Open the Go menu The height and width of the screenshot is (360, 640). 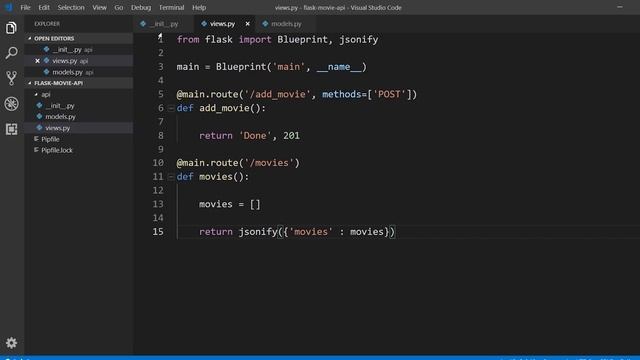(x=119, y=7)
